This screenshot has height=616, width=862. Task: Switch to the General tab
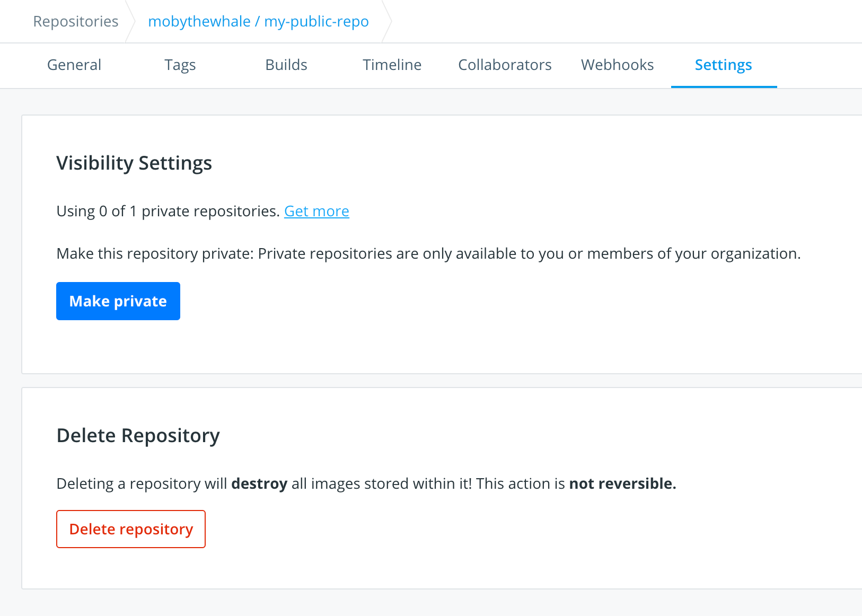(74, 65)
